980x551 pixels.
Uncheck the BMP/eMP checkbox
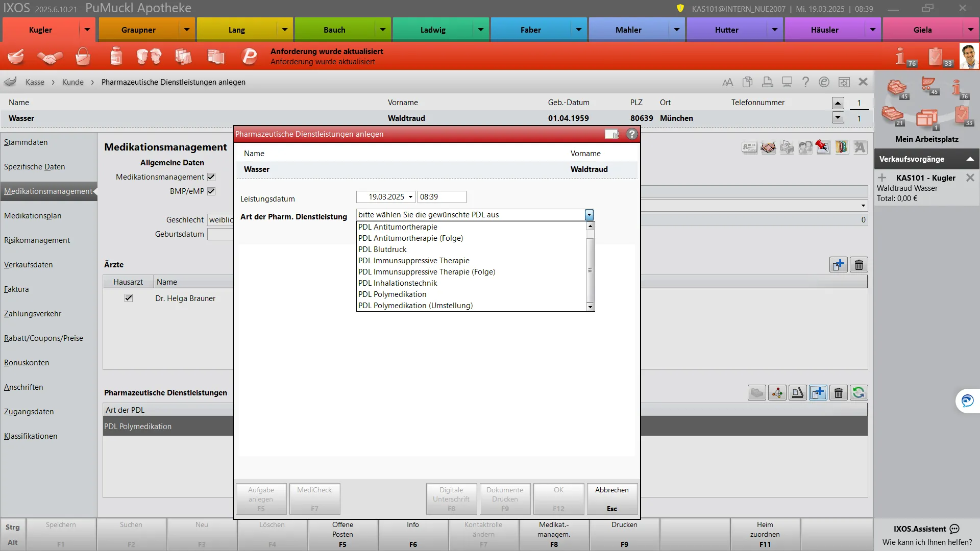(x=211, y=191)
